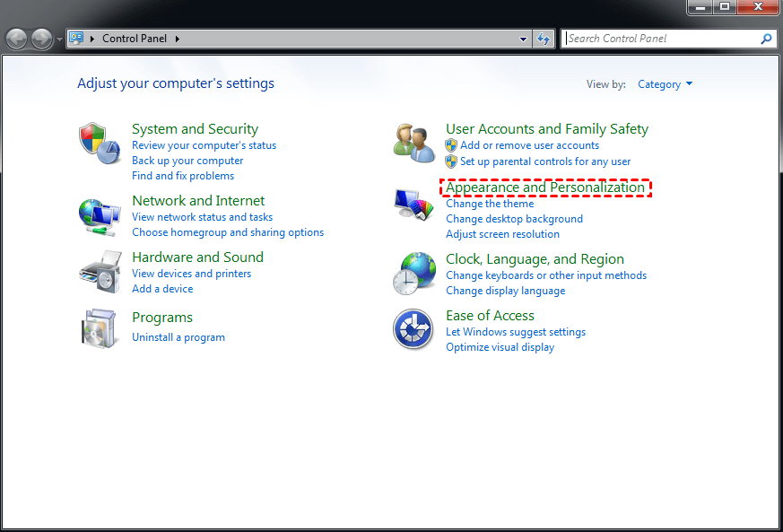Click the Programs disc box icon
Image resolution: width=783 pixels, height=532 pixels.
(x=99, y=328)
